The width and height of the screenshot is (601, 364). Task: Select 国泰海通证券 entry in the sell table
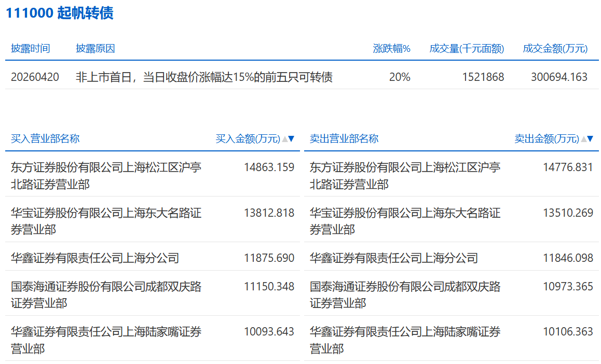tap(405, 294)
